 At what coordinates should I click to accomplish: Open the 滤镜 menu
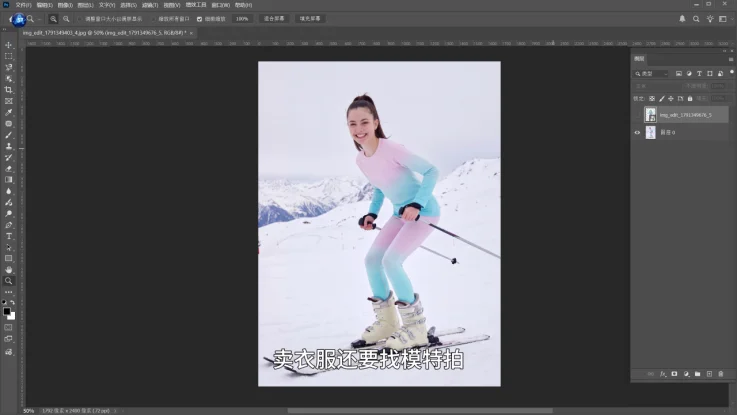click(x=150, y=5)
